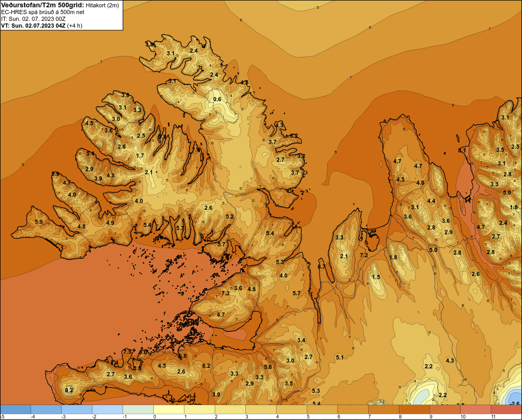Select the legend swatch between 6 and 7
522x420 pixels.
pos(353,410)
